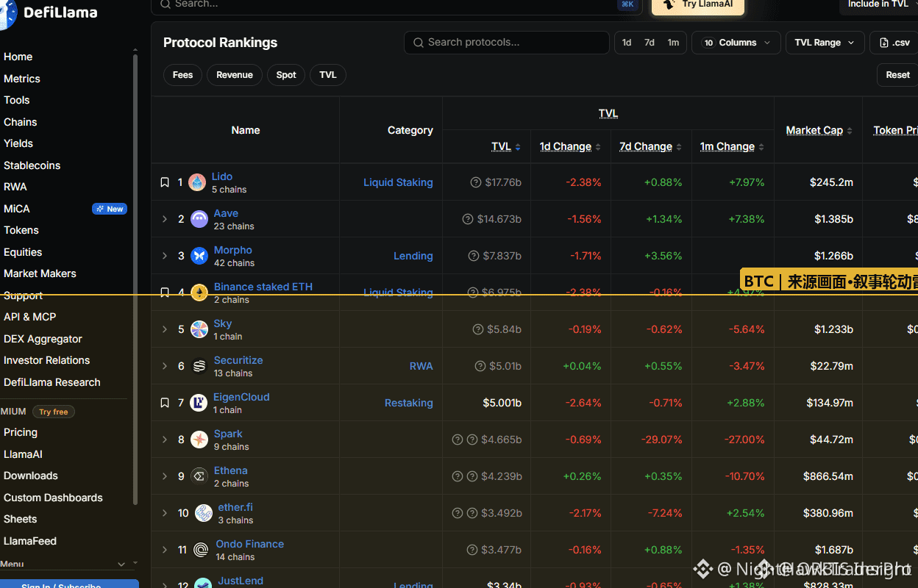Image resolution: width=918 pixels, height=588 pixels.
Task: Click the Search protocols input field
Action: [x=507, y=43]
